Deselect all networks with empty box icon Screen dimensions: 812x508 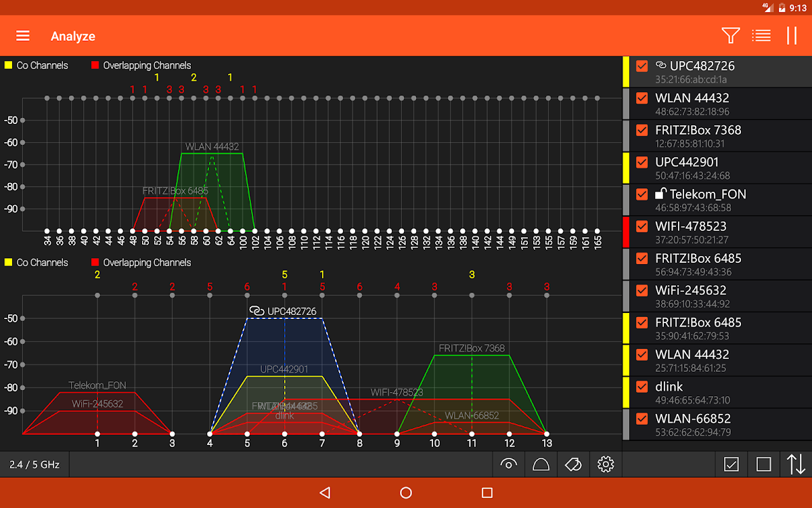tap(763, 464)
